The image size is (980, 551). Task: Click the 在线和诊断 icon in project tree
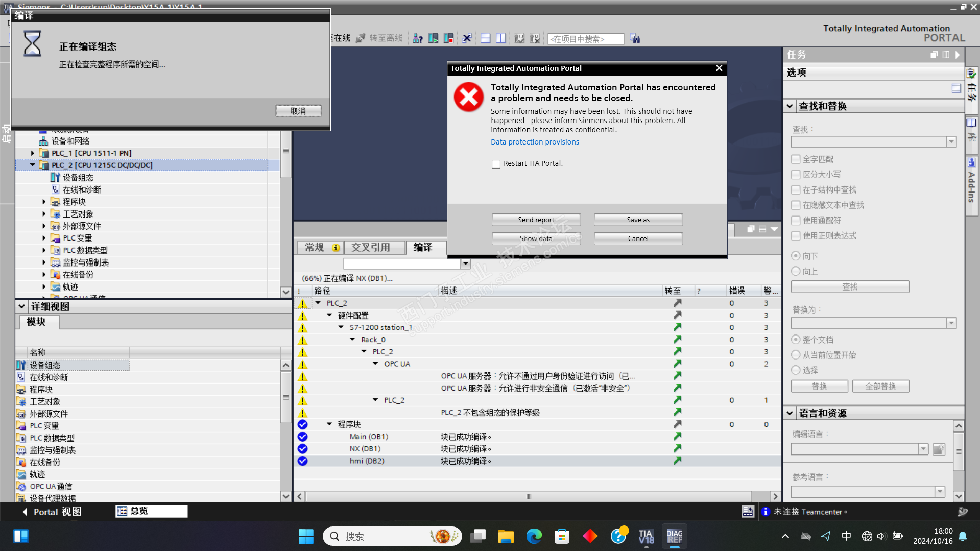(55, 189)
